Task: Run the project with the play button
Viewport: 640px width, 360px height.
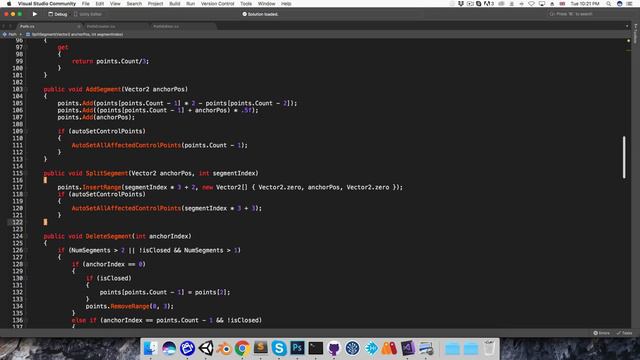Action: (35, 14)
